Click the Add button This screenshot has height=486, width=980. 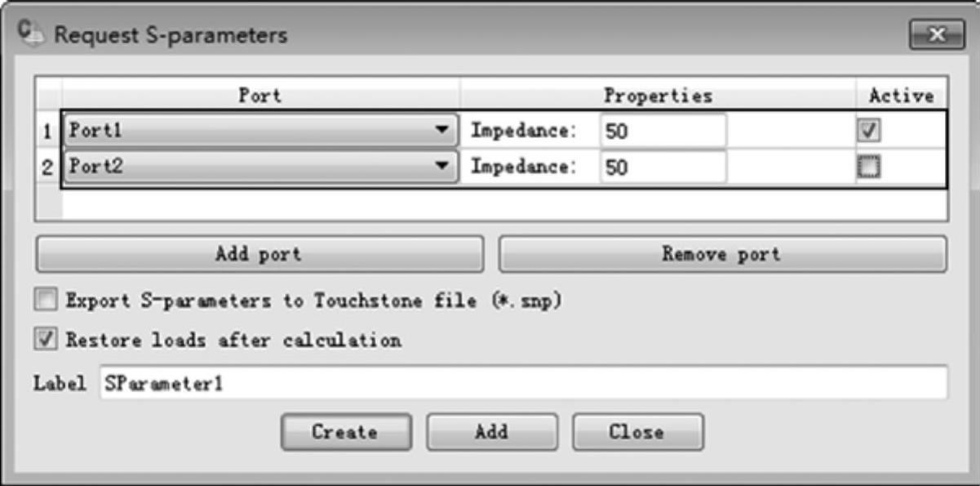click(x=492, y=431)
